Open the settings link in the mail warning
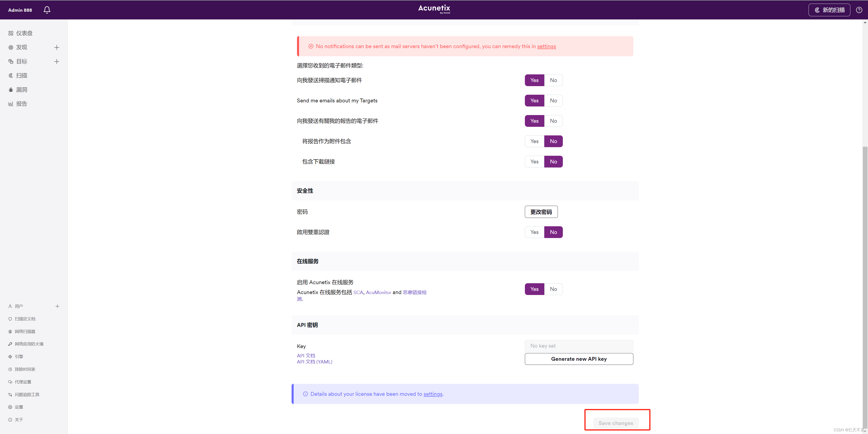Screen dimensions: 868x434 547,46
